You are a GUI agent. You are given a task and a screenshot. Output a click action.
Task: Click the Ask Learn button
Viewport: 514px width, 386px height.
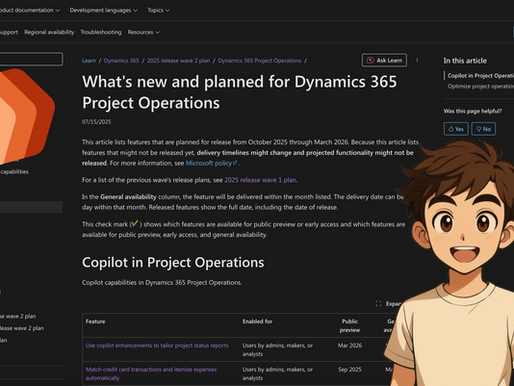click(384, 60)
